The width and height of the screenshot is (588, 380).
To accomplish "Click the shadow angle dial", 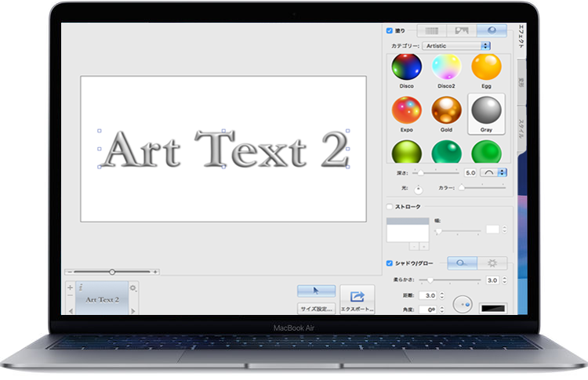I will pyautogui.click(x=463, y=304).
